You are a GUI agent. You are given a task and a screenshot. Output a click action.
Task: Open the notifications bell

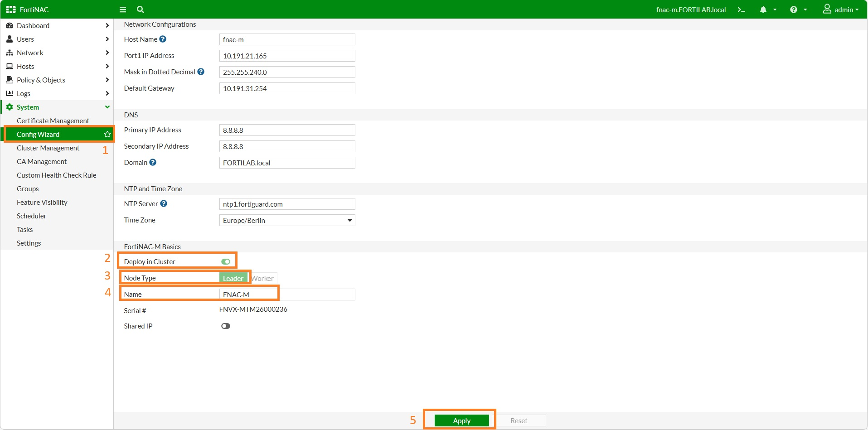(x=763, y=10)
